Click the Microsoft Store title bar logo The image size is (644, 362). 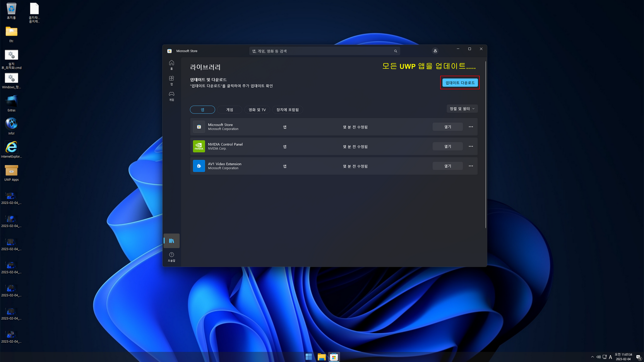pyautogui.click(x=170, y=51)
